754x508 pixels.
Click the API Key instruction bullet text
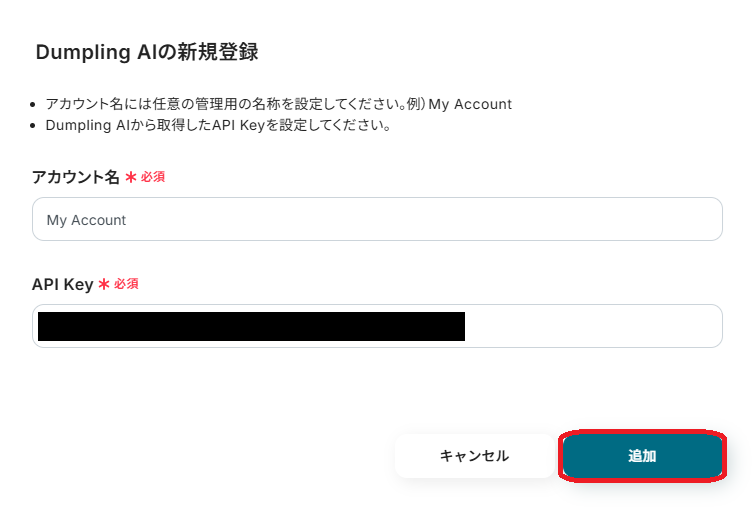(x=217, y=126)
